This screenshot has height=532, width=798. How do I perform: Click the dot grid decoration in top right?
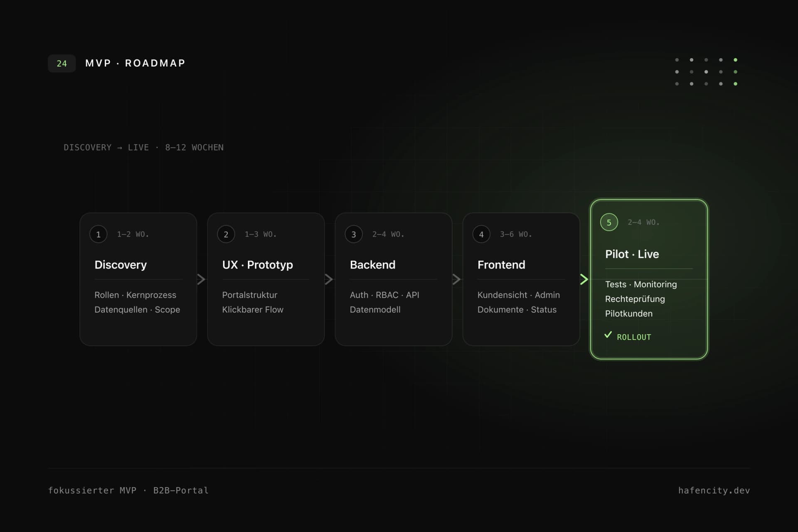point(706,72)
